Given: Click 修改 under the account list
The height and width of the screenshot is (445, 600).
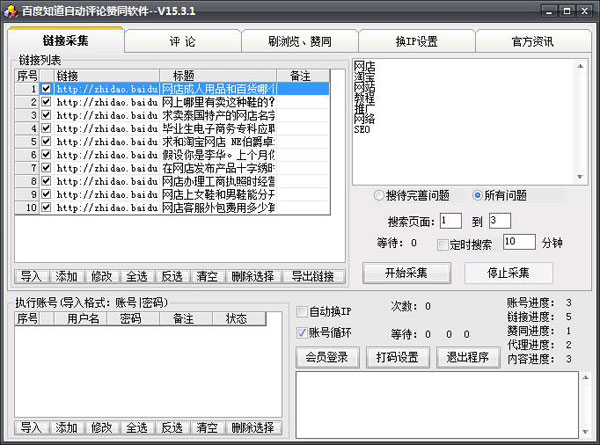Looking at the screenshot, I should [x=102, y=427].
